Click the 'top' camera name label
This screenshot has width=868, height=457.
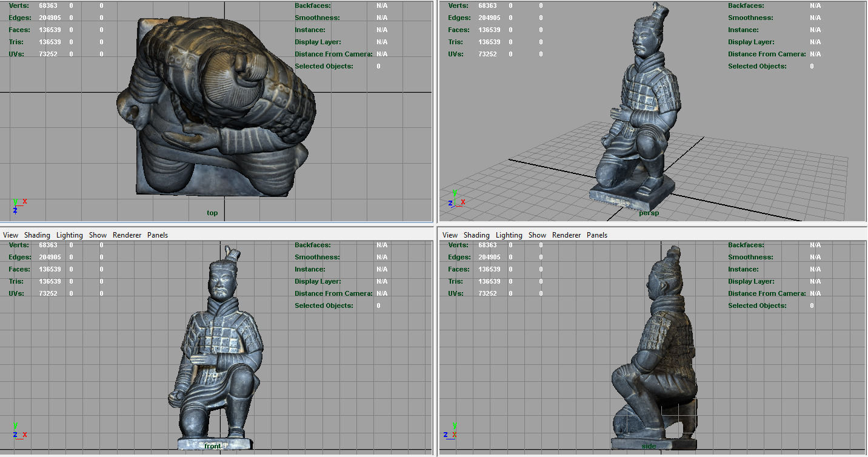pyautogui.click(x=212, y=213)
